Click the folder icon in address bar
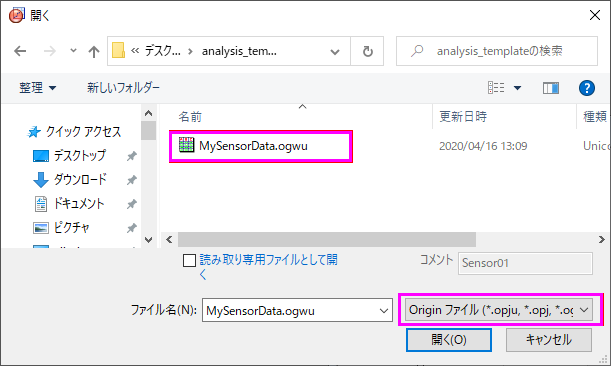 tap(118, 51)
